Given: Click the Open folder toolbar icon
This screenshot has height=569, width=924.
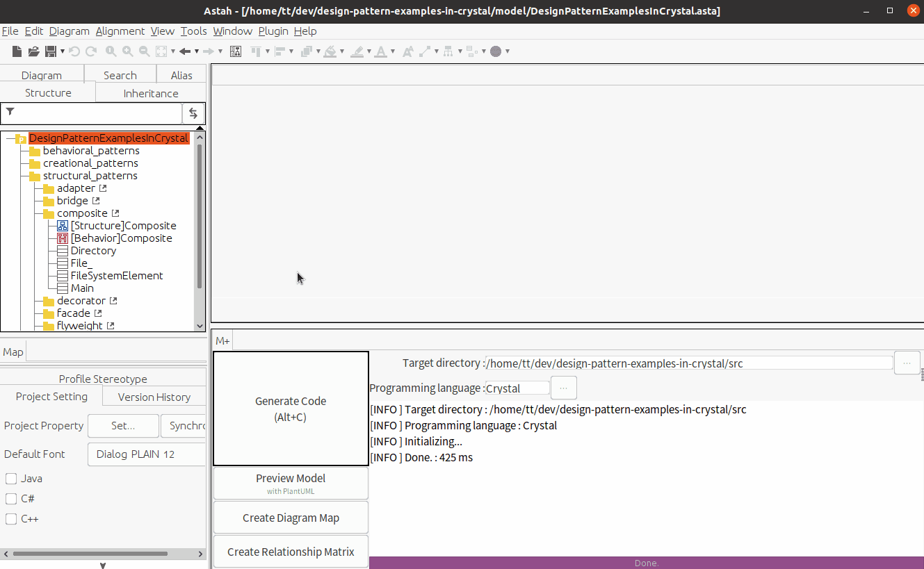Looking at the screenshot, I should (x=34, y=51).
